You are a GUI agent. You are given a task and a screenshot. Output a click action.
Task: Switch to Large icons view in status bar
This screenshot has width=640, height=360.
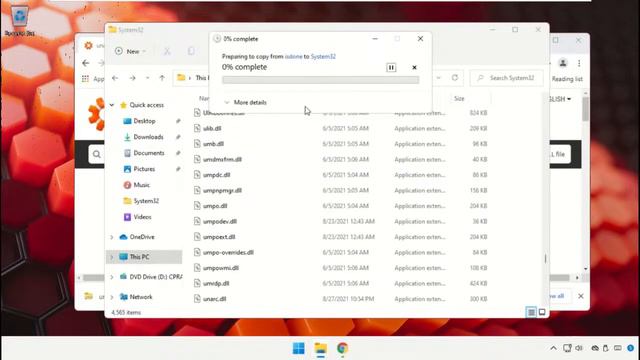[542, 313]
